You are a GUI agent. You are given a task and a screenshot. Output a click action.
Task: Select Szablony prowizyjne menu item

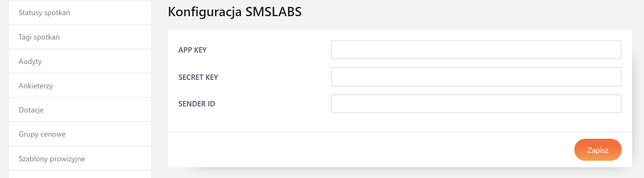click(x=52, y=159)
